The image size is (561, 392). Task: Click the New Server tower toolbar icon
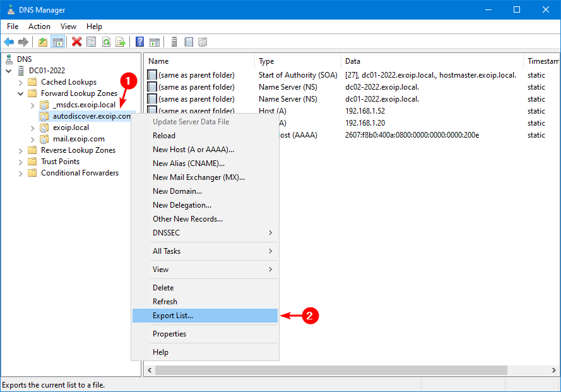tap(174, 42)
